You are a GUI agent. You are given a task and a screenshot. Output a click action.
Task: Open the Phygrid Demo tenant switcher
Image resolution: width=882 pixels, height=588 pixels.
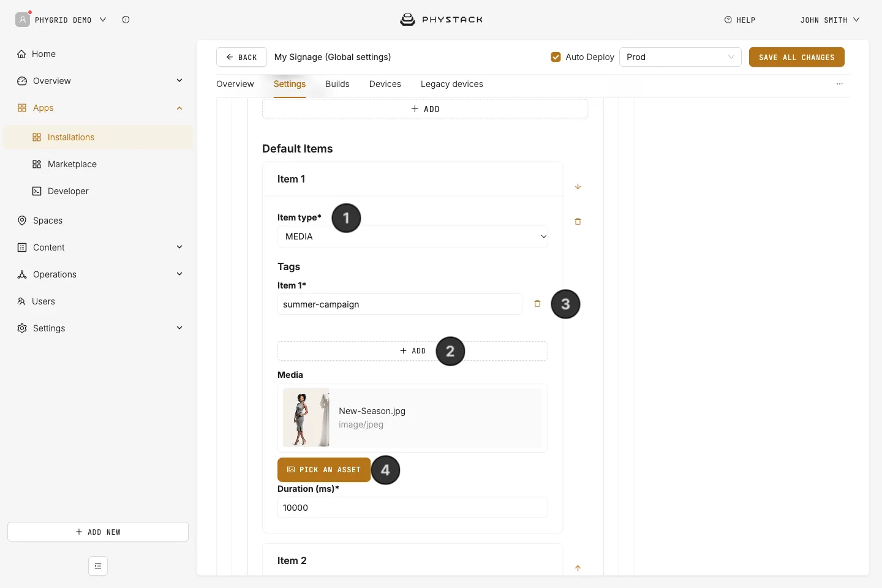[70, 20]
